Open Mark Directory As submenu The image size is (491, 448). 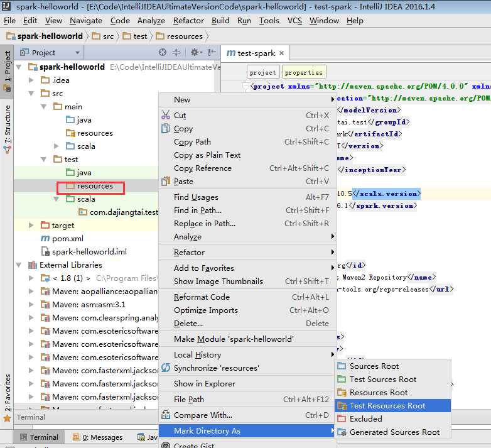click(247, 430)
